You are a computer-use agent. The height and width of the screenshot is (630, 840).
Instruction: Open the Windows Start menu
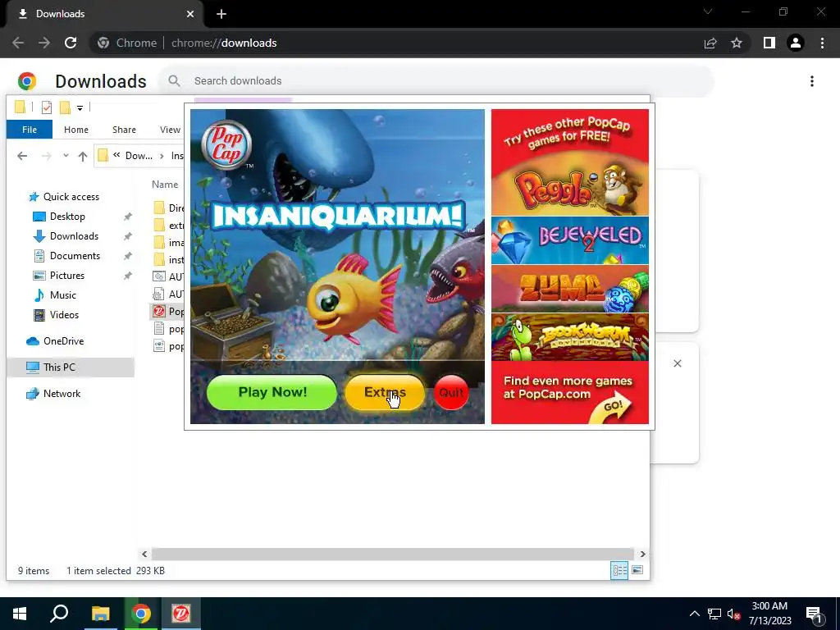tap(20, 614)
